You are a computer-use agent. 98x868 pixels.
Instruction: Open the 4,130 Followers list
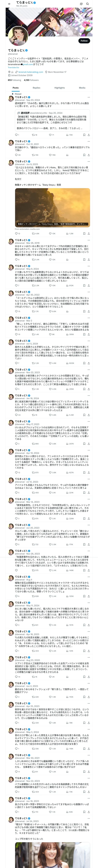(x=31, y=80)
